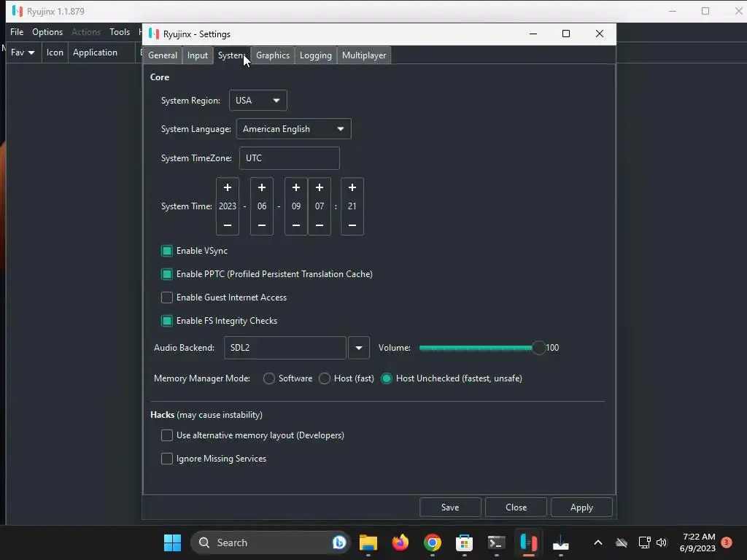Open the System Language dropdown
The width and height of the screenshot is (747, 560).
point(293,129)
